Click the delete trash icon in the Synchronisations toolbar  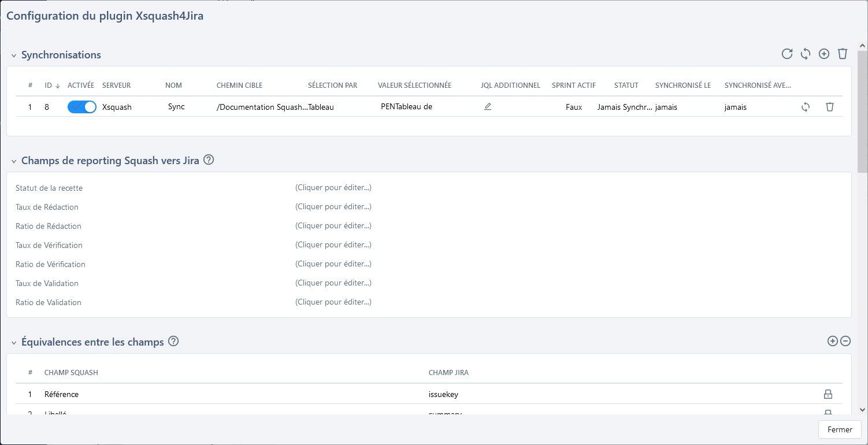(x=843, y=54)
